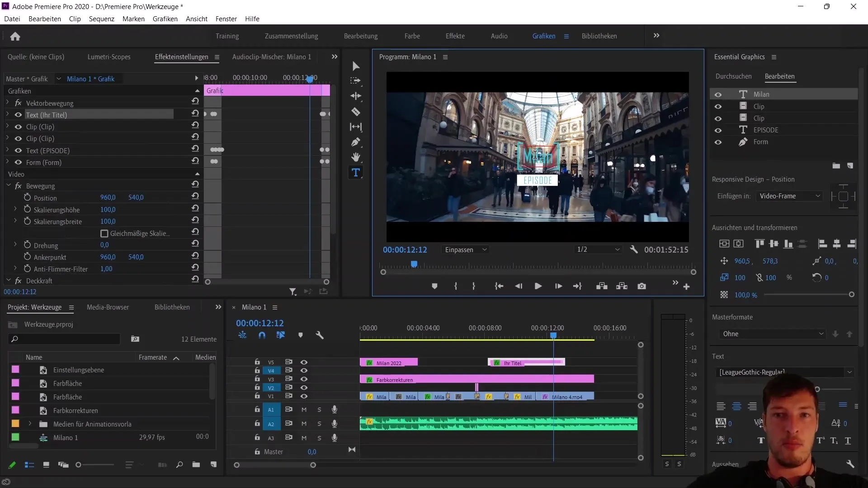The image size is (868, 488).
Task: Click the Hand tool icon
Action: 357,157
